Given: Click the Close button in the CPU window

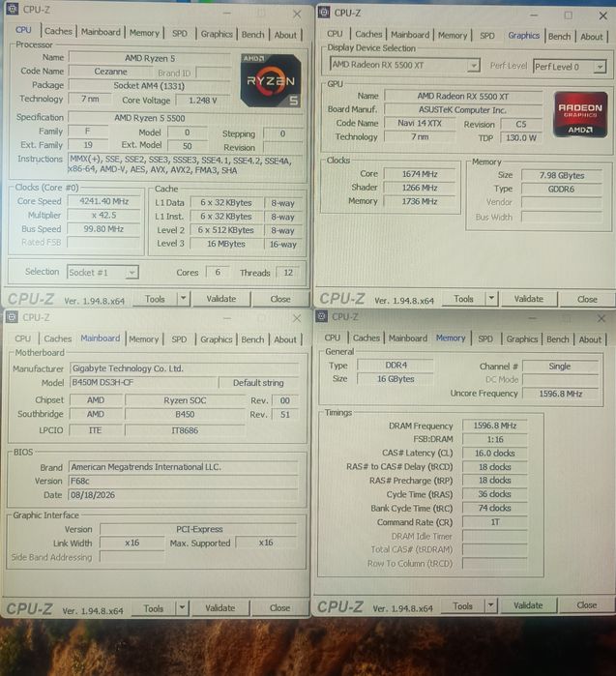Looking at the screenshot, I should (x=280, y=299).
